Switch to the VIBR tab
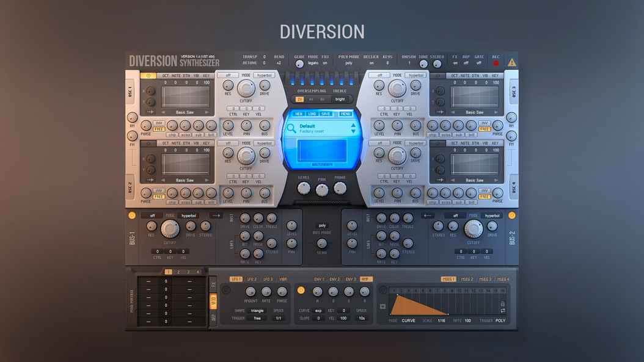 tap(283, 279)
